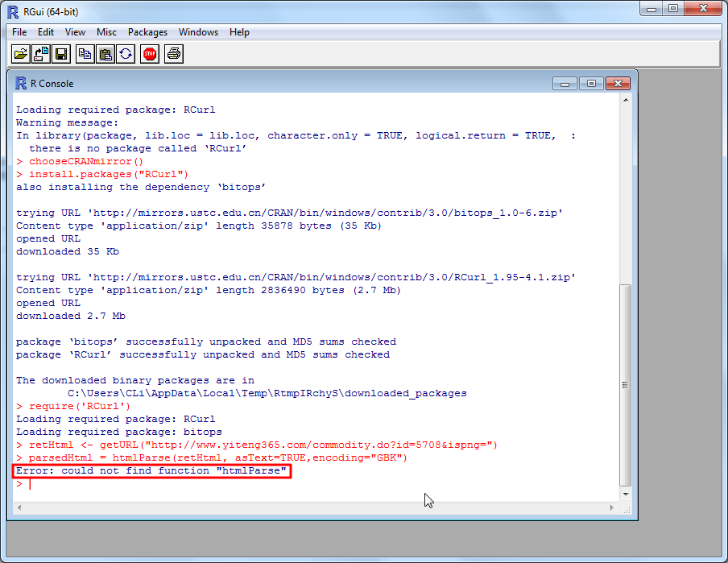728x563 pixels.
Task: Open the Windows menu
Action: 198,32
